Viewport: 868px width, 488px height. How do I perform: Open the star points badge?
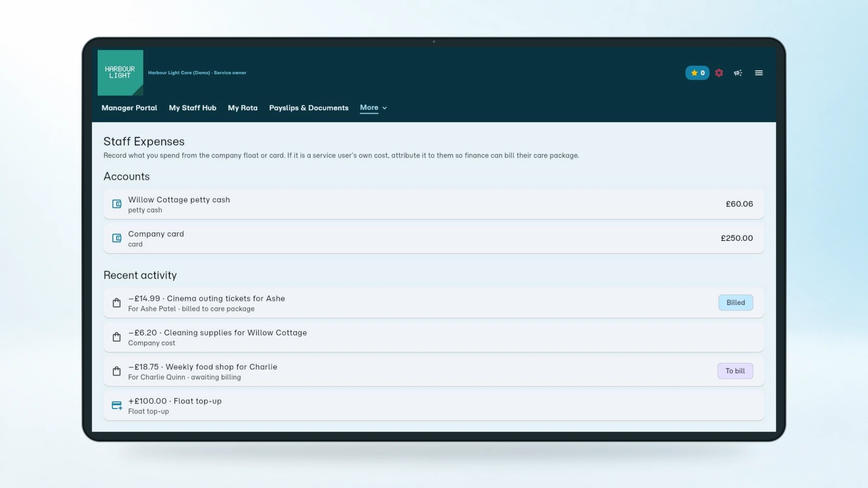[x=697, y=73]
